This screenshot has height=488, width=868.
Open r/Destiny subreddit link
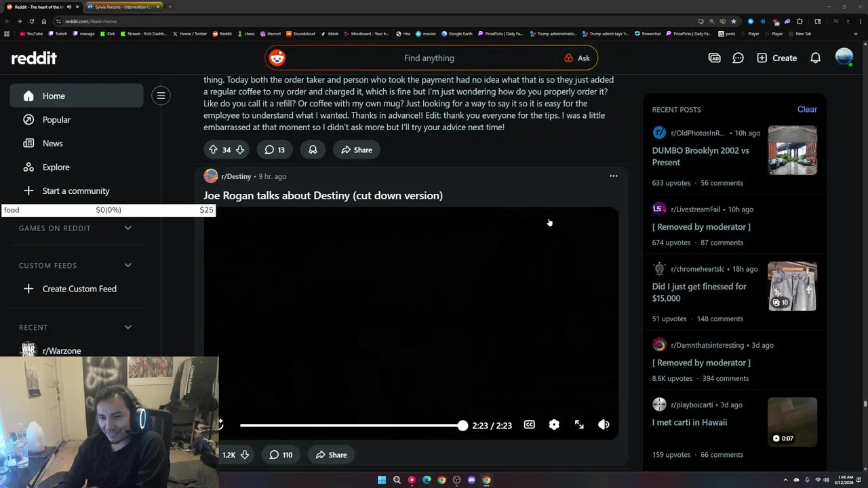pyautogui.click(x=236, y=176)
